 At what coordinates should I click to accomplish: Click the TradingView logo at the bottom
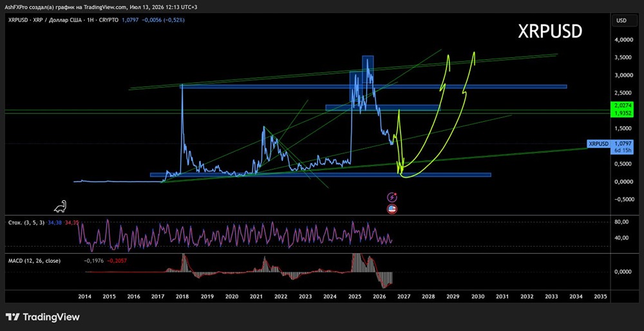coord(43,317)
